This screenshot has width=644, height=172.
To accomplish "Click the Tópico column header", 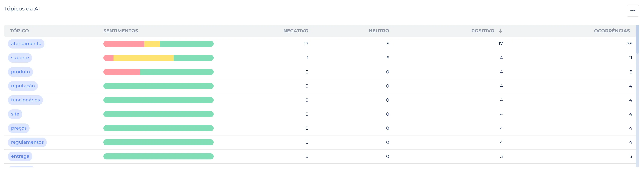I will click(19, 31).
